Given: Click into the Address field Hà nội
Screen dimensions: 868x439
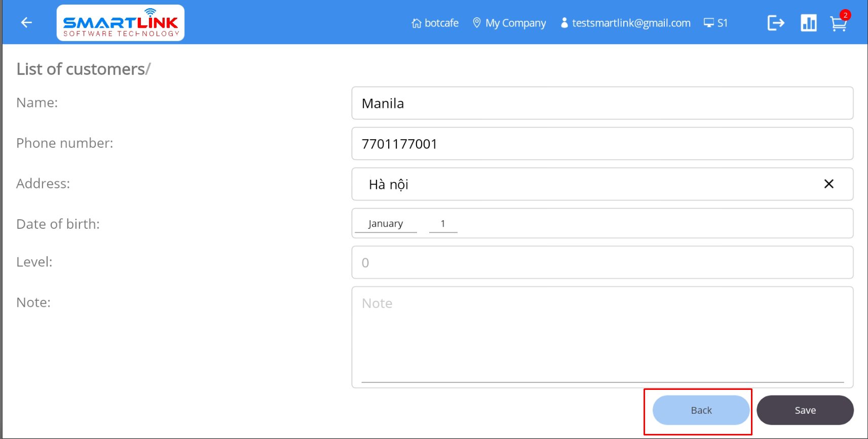Looking at the screenshot, I should point(583,184).
